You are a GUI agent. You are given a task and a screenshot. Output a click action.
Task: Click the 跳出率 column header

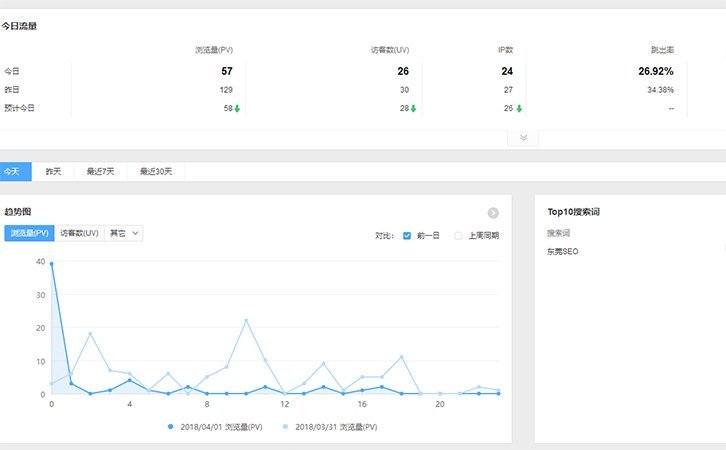click(x=661, y=49)
